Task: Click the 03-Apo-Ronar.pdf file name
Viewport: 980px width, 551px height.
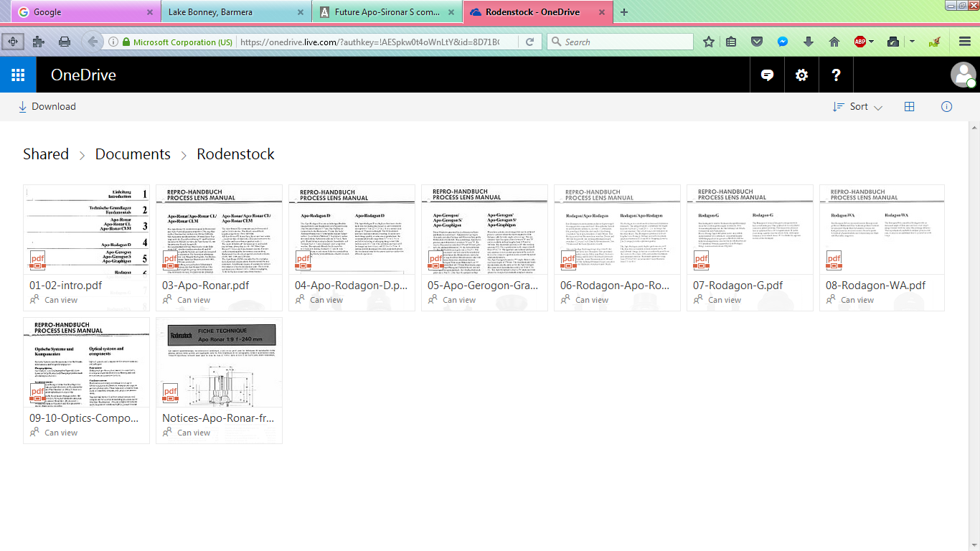Action: click(206, 286)
